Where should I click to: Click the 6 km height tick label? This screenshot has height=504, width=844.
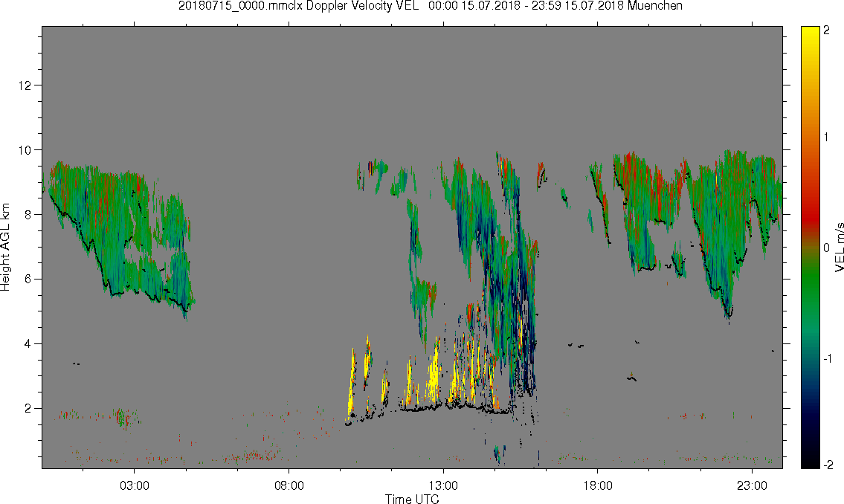[27, 279]
